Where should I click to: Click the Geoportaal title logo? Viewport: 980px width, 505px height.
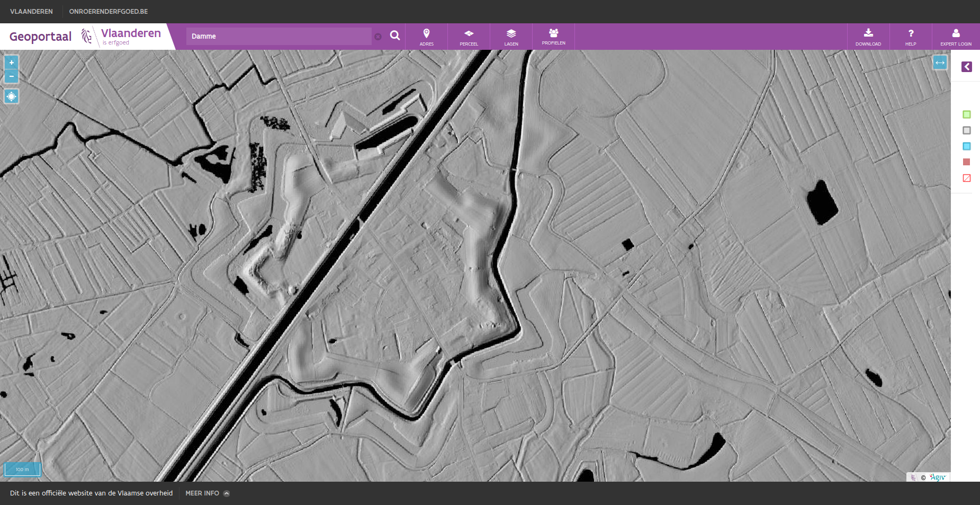pos(40,37)
